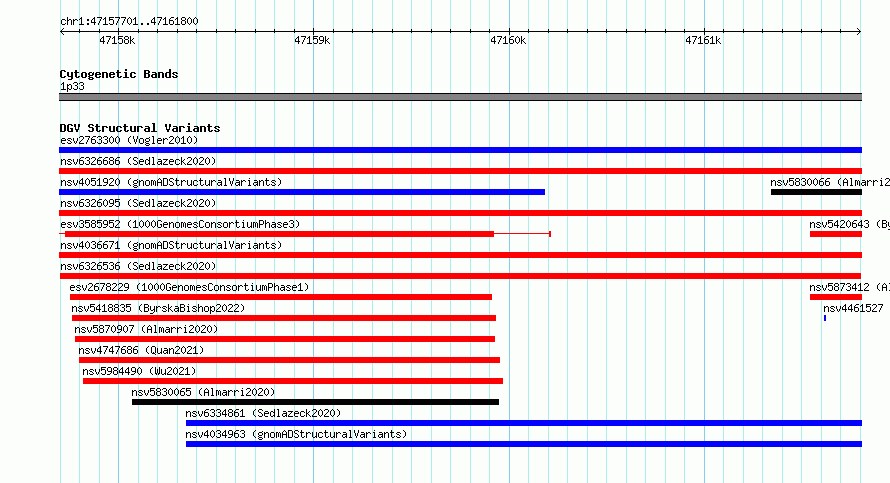Click the esv2763300 (Vogler2010) blue variant bar
Screen dimensions: 890x483
[460, 150]
